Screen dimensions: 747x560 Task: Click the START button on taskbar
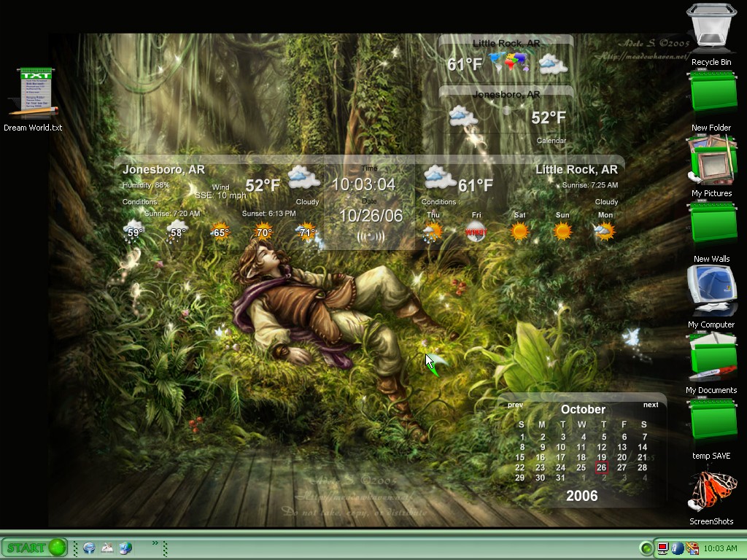34,548
